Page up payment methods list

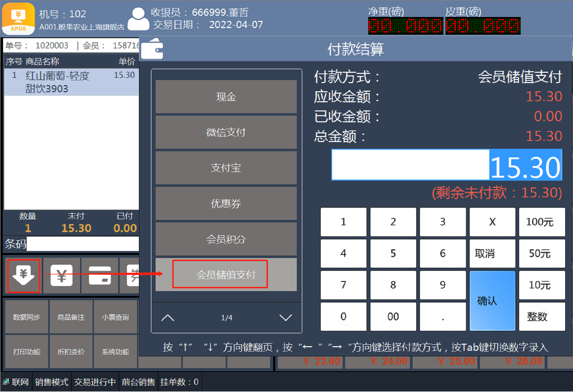click(x=168, y=317)
